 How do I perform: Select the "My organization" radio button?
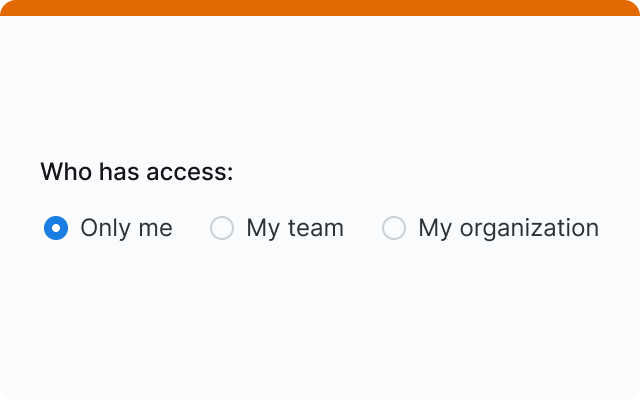(x=394, y=228)
